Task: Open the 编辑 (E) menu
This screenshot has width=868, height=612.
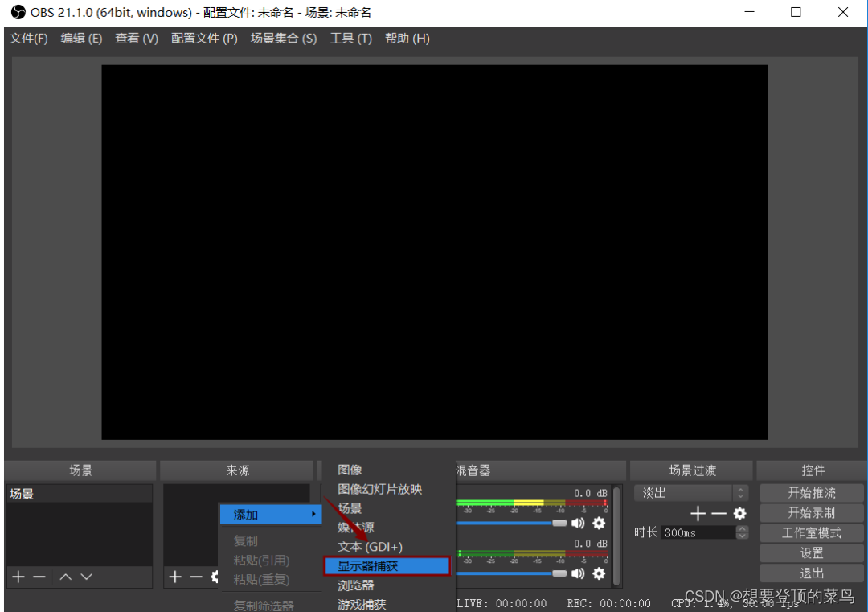Action: click(81, 39)
